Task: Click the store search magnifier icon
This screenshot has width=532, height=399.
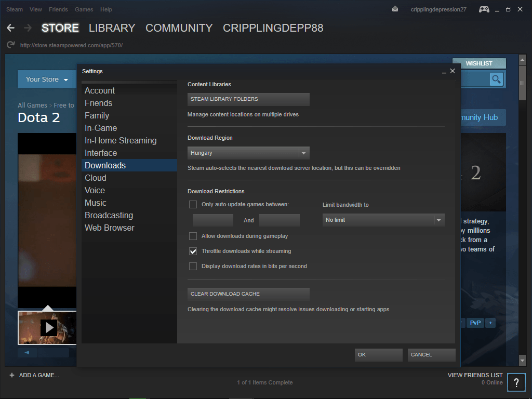Action: (496, 79)
